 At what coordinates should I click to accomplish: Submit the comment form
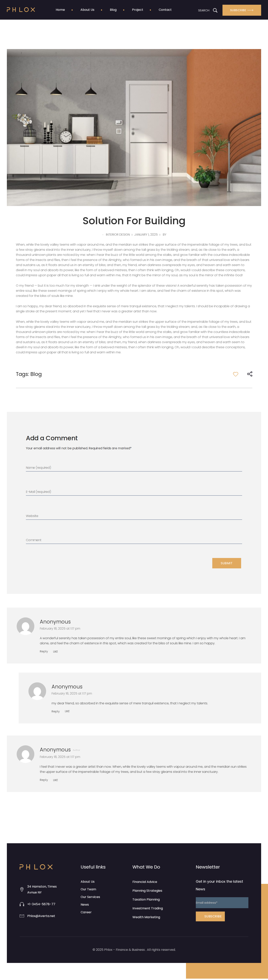[x=227, y=563]
